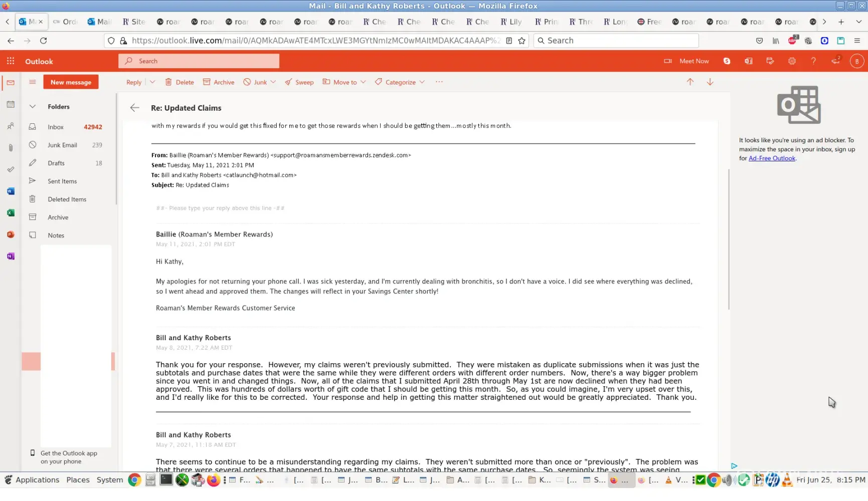Viewport: 868px width, 501px height.
Task: Toggle the folder pane hamburger button
Action: tap(33, 82)
